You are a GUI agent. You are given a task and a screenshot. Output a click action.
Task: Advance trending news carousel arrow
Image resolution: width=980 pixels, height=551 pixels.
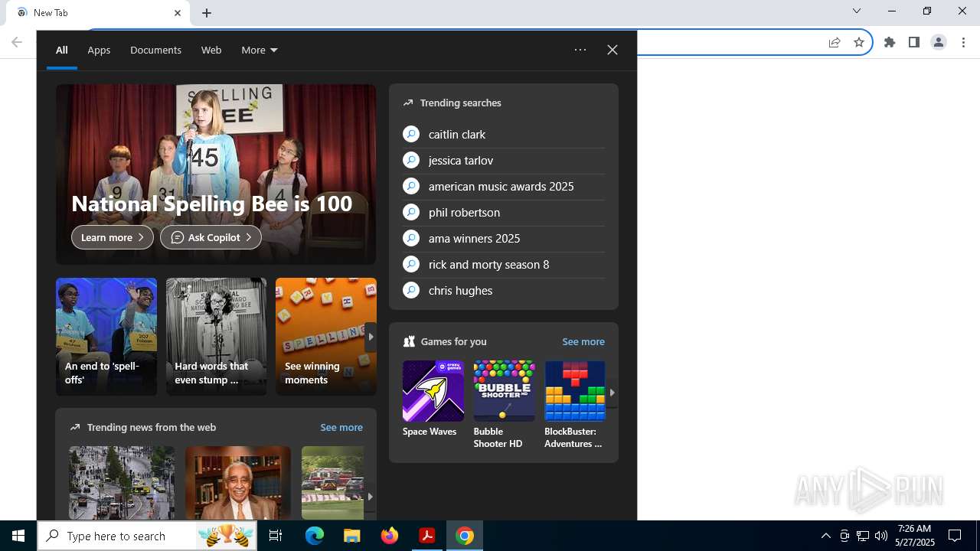(x=370, y=497)
